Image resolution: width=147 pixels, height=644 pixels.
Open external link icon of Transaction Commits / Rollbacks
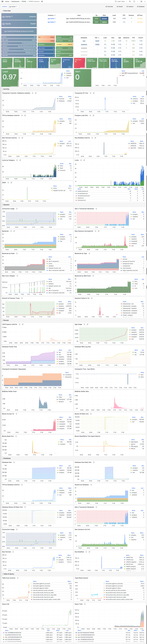[36, 93]
